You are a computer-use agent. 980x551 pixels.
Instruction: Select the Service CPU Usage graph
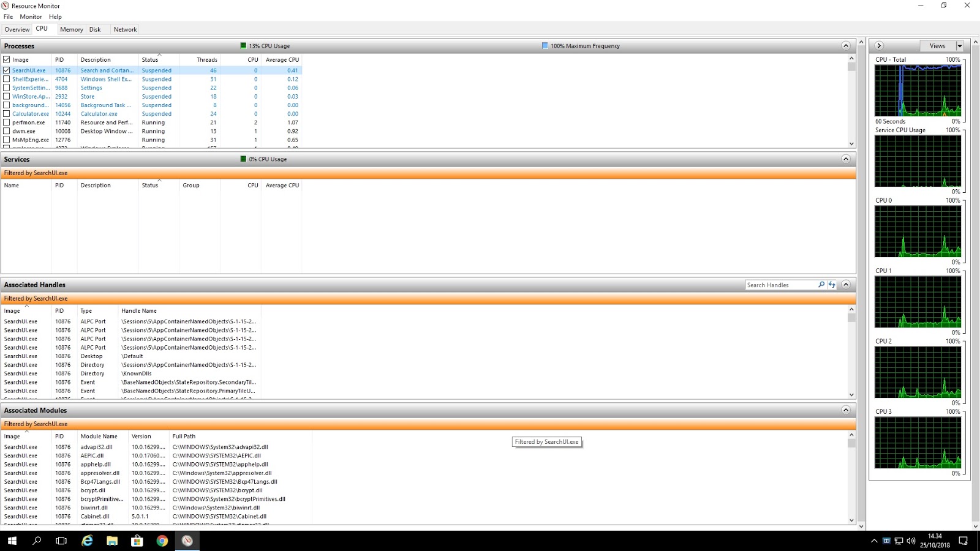(x=918, y=161)
